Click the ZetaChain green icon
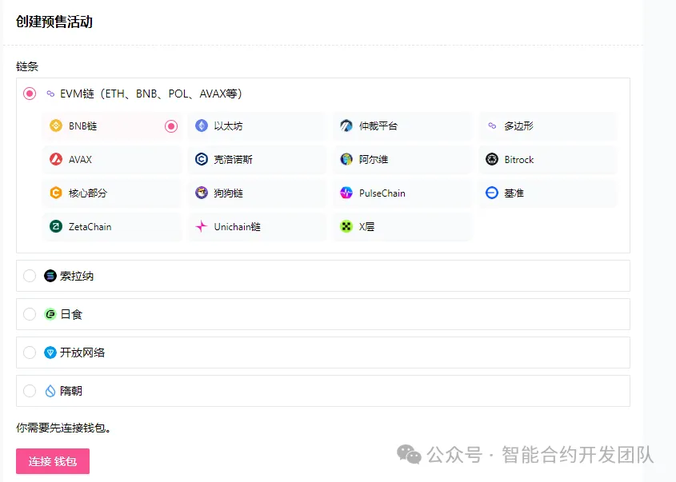The image size is (676, 482). coord(56,226)
